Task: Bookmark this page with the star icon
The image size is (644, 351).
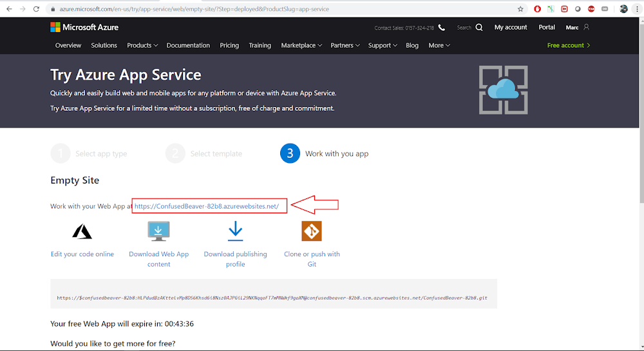Action: [x=520, y=9]
